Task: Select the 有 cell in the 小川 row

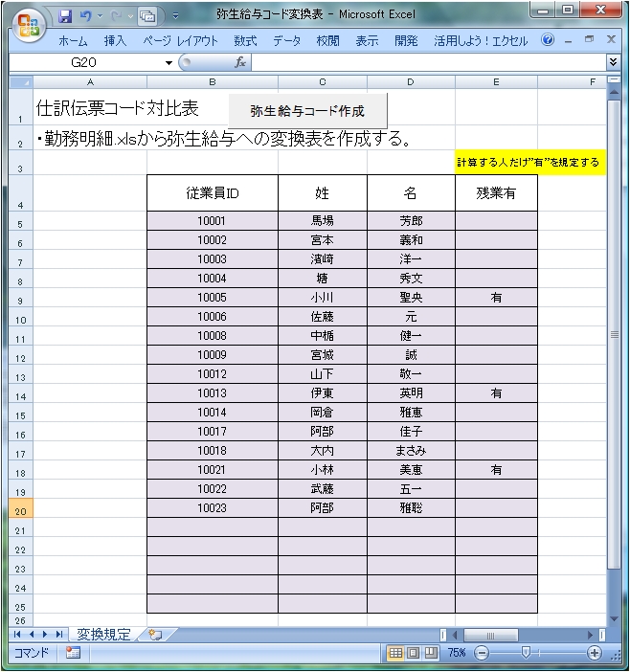Action: (496, 298)
